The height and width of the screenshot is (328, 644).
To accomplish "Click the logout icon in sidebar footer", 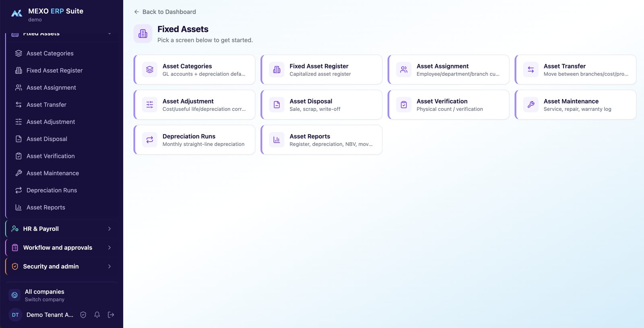I will [x=111, y=315].
